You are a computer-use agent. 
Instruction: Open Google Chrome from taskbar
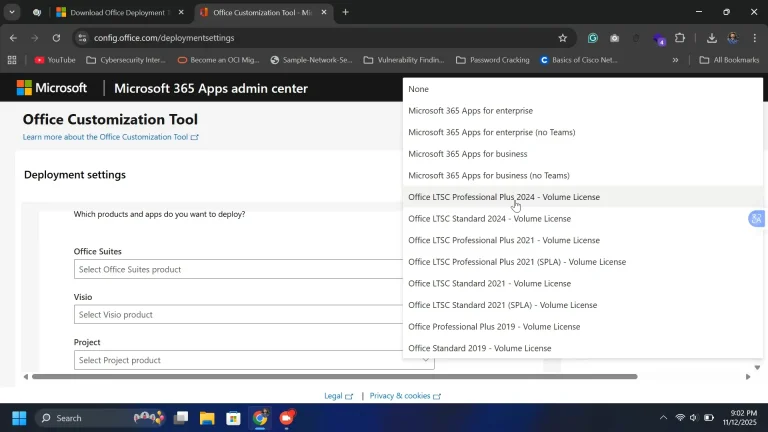click(260, 418)
